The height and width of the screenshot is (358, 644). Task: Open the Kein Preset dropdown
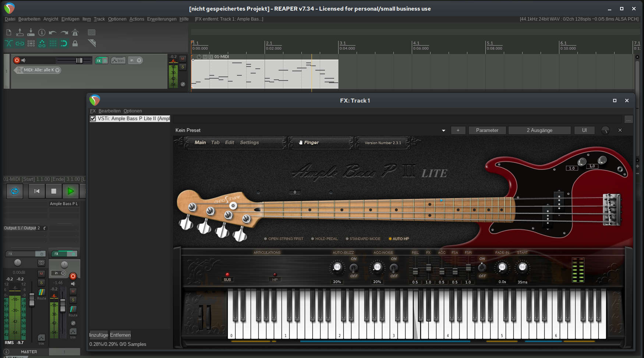pyautogui.click(x=310, y=130)
